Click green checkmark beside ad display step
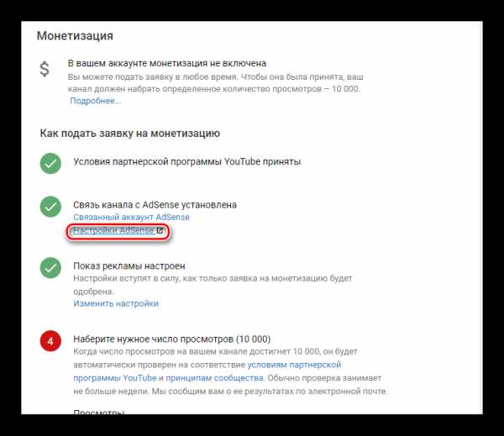 point(50,268)
